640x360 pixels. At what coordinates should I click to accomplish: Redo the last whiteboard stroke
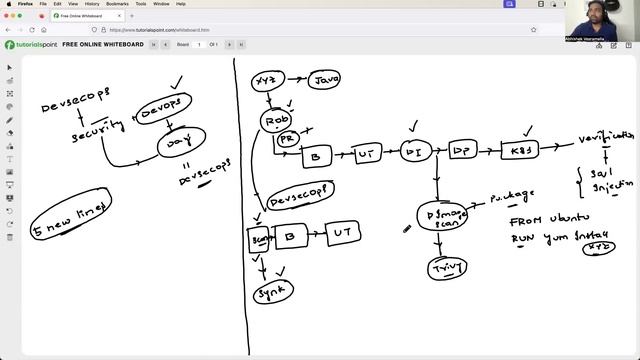click(x=10, y=224)
